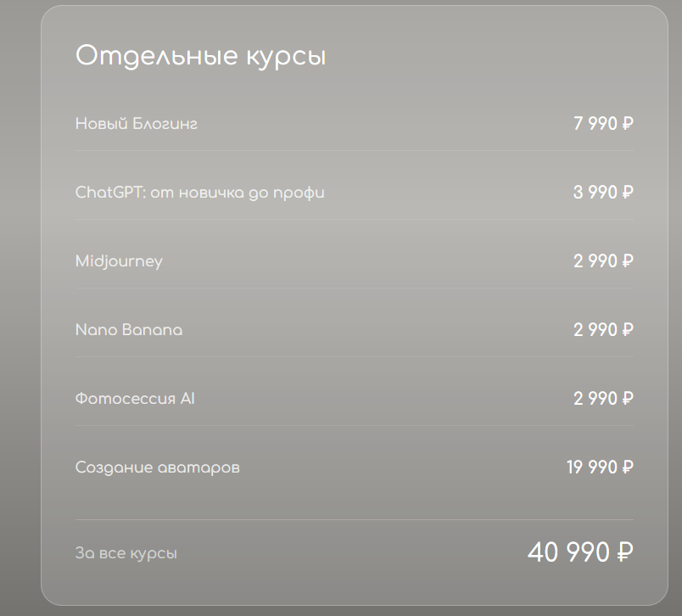Click the 3 990 ₽ ChatGPT price
The image size is (682, 616).
[x=603, y=193]
